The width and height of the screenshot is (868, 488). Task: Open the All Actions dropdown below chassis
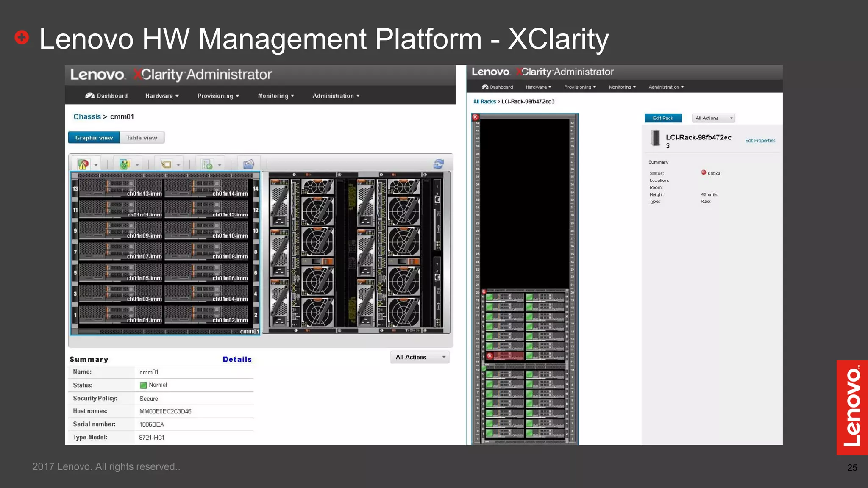(x=420, y=357)
